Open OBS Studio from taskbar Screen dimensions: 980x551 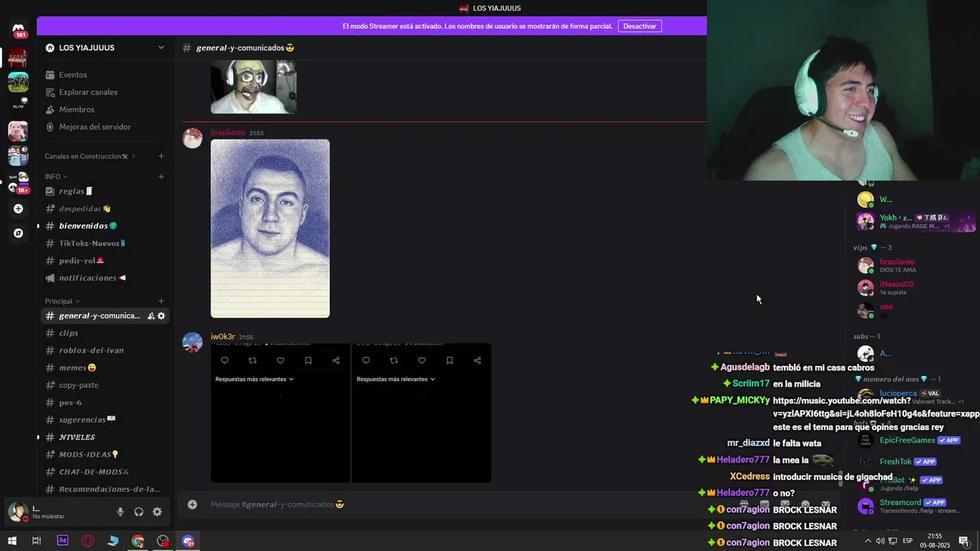tap(163, 541)
